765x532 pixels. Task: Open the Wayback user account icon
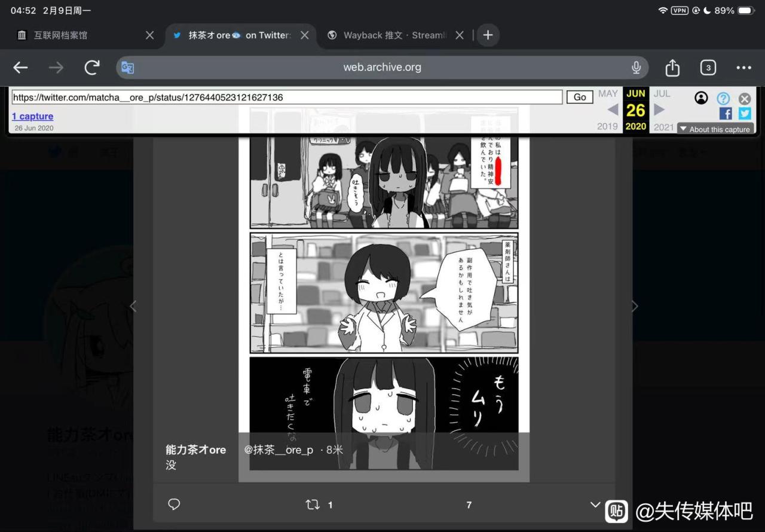[702, 98]
